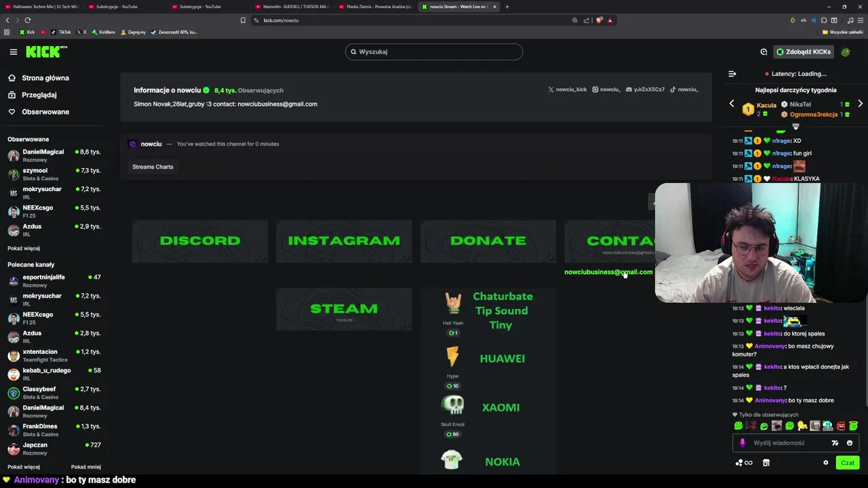Click the nowciubusiness@gmail.com email link under panels
Viewport: 868px width, 488px height.
[608, 272]
